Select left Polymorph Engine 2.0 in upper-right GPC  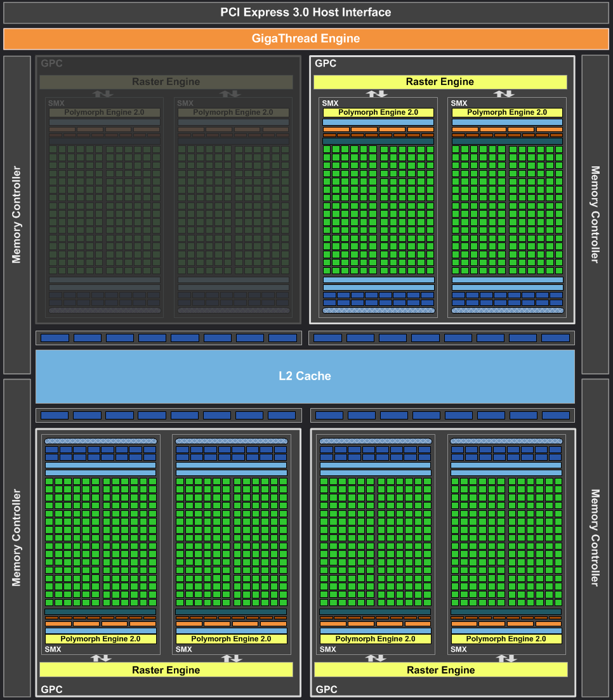pos(378,112)
